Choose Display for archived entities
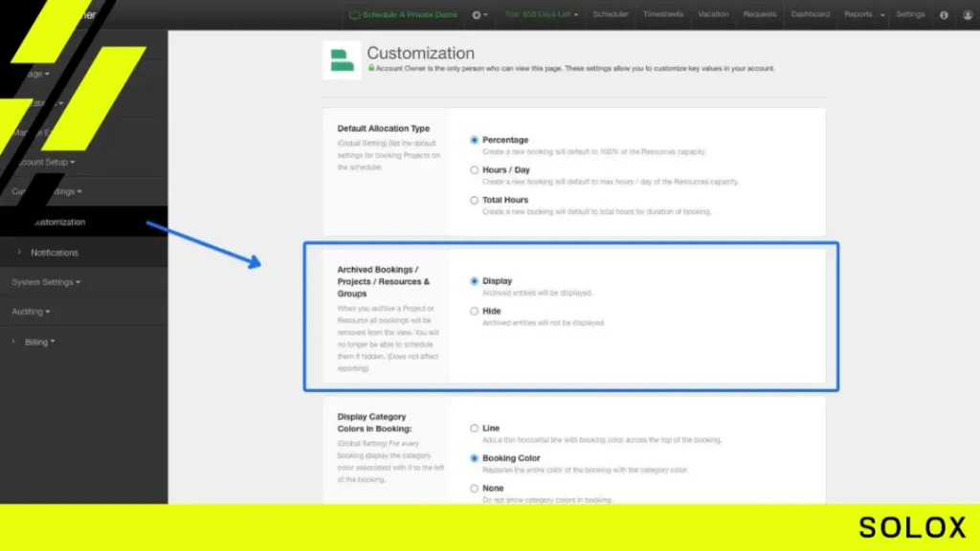Image resolution: width=980 pixels, height=551 pixels. coord(475,281)
